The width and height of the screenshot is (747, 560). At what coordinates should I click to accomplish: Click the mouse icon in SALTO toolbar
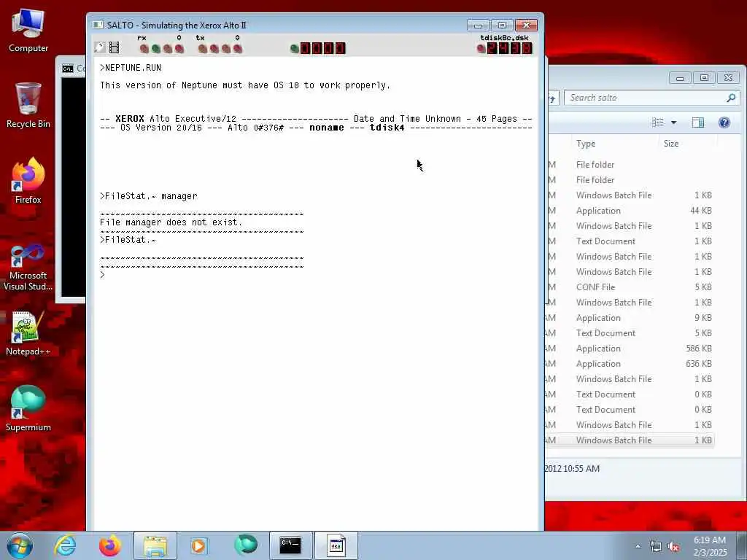coord(99,47)
